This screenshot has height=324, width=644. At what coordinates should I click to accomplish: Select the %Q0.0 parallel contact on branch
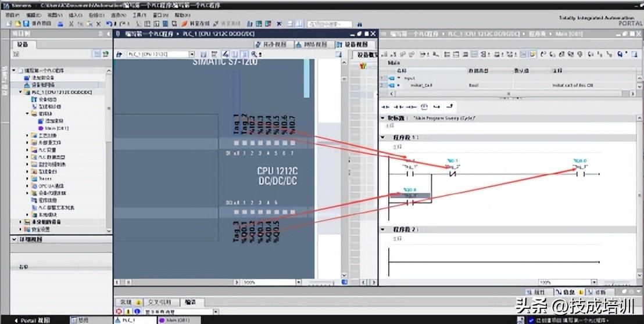(x=410, y=203)
